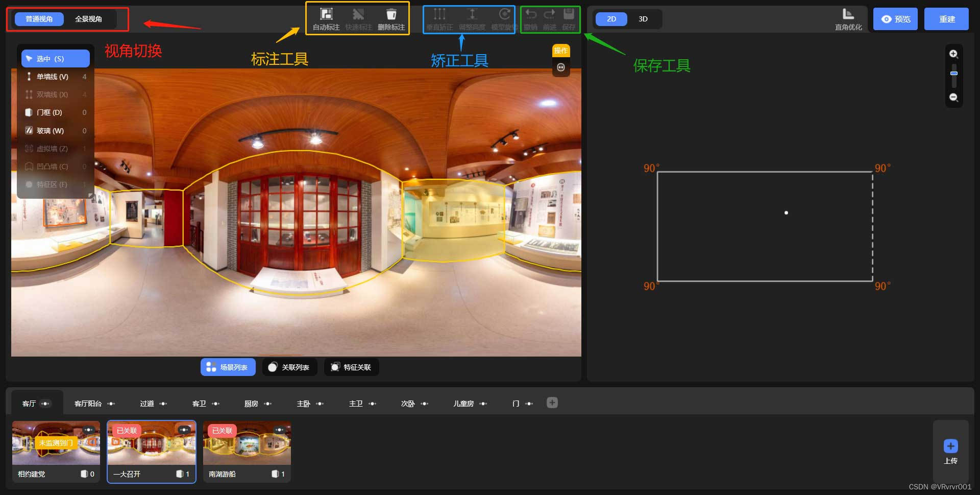Switch to 普通视角 normal view
The height and width of the screenshot is (495, 980).
tap(39, 19)
